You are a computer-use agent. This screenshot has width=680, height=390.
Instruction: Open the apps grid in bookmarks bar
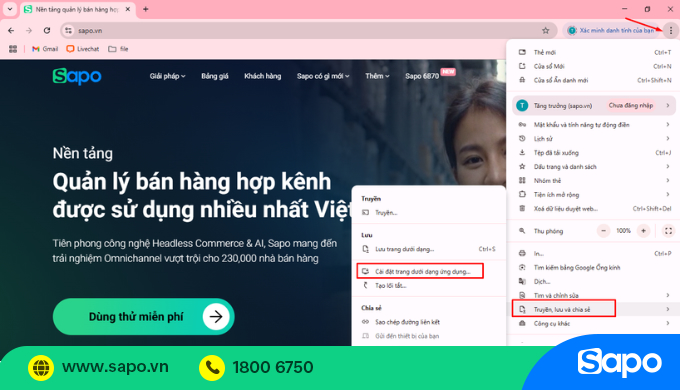[13, 49]
